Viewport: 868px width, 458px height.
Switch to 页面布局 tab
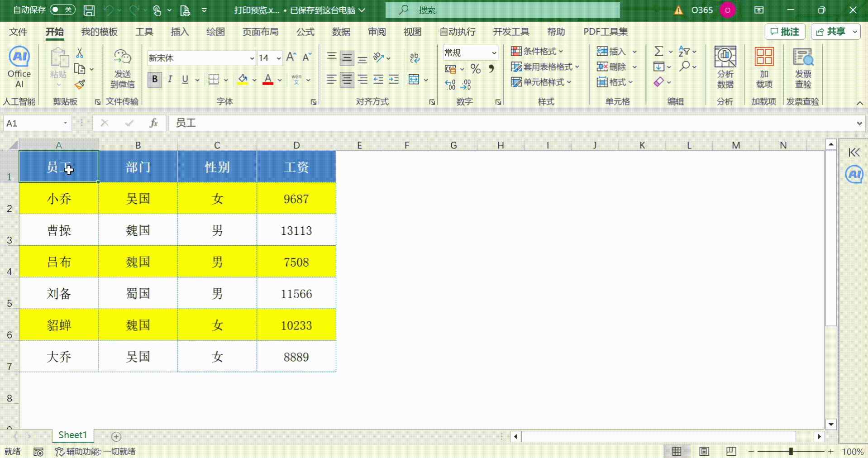(260, 32)
